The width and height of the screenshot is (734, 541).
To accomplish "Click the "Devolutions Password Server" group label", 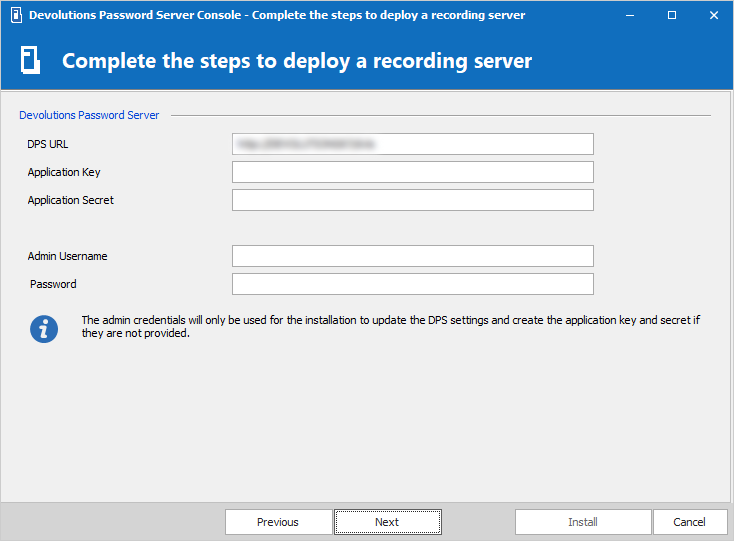I will [89, 115].
